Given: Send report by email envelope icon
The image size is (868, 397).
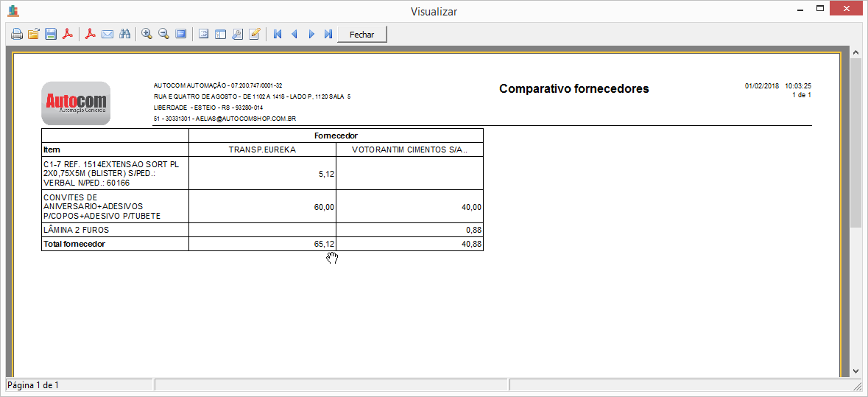Looking at the screenshot, I should [x=107, y=35].
